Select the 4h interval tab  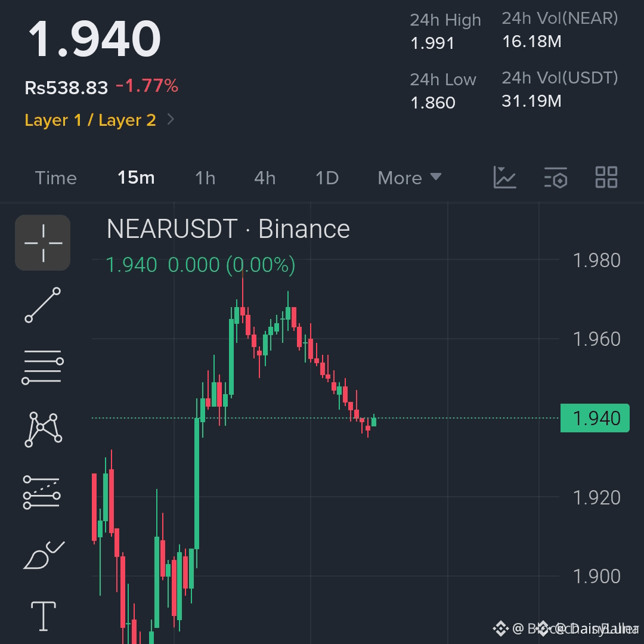coord(265,178)
